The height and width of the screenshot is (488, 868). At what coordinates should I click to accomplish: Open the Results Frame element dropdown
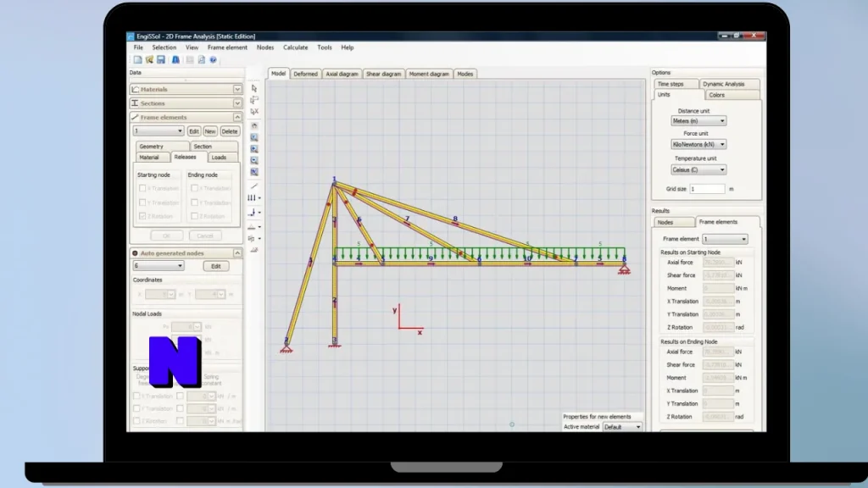(x=726, y=239)
